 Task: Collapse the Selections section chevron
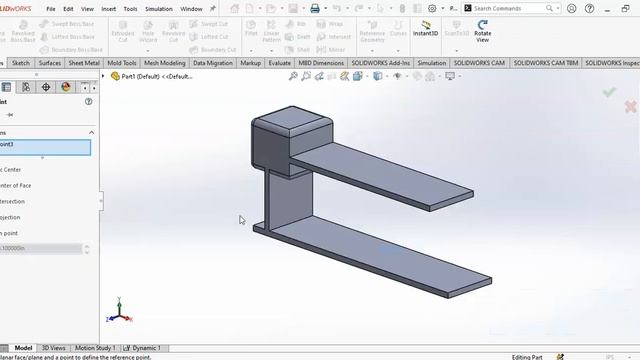(x=91, y=133)
